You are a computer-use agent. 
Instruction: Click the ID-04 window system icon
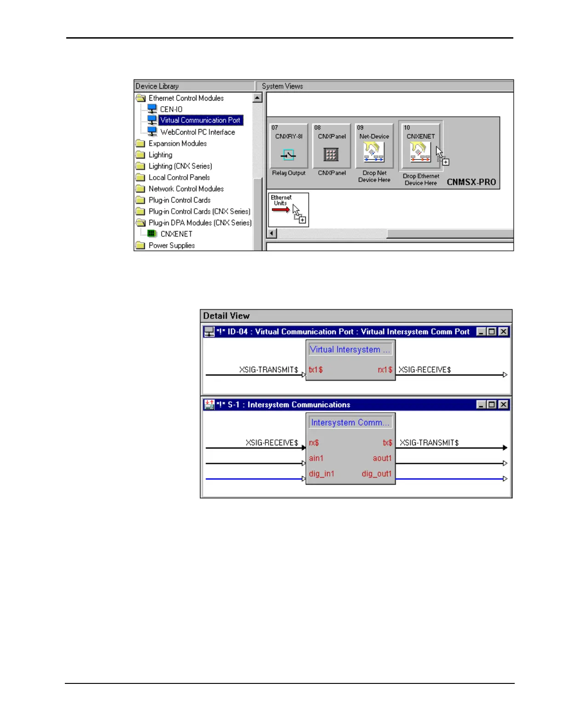209,332
